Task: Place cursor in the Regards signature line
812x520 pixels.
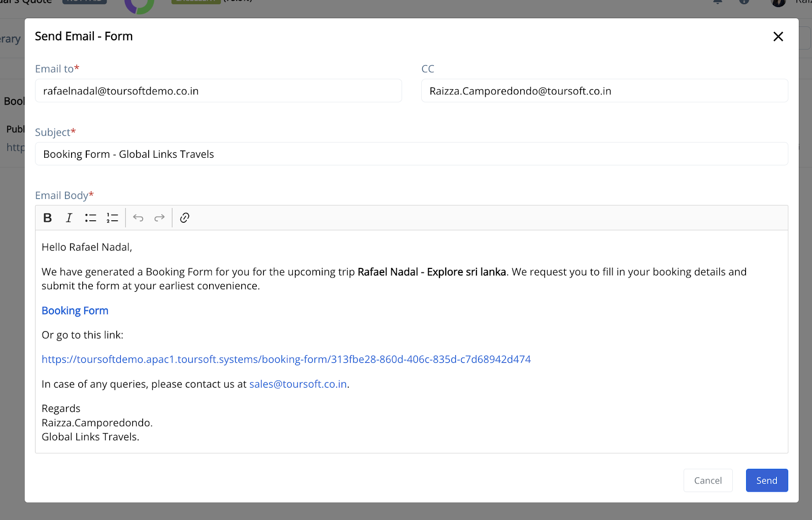Action: tap(61, 408)
